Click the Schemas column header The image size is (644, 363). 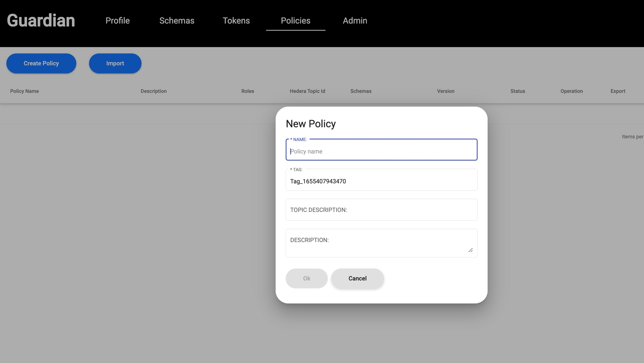pyautogui.click(x=361, y=91)
